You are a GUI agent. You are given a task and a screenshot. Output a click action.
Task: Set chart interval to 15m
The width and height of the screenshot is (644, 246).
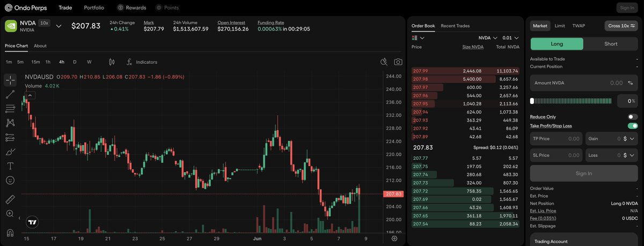35,62
